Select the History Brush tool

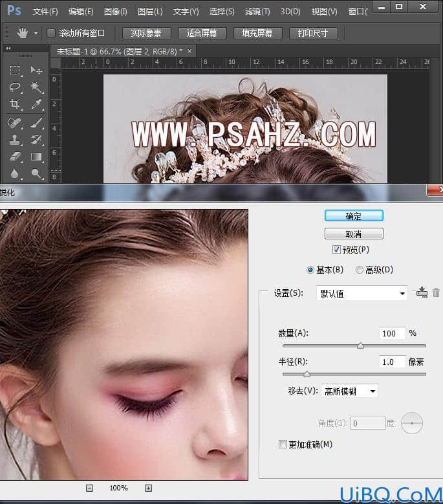point(36,140)
